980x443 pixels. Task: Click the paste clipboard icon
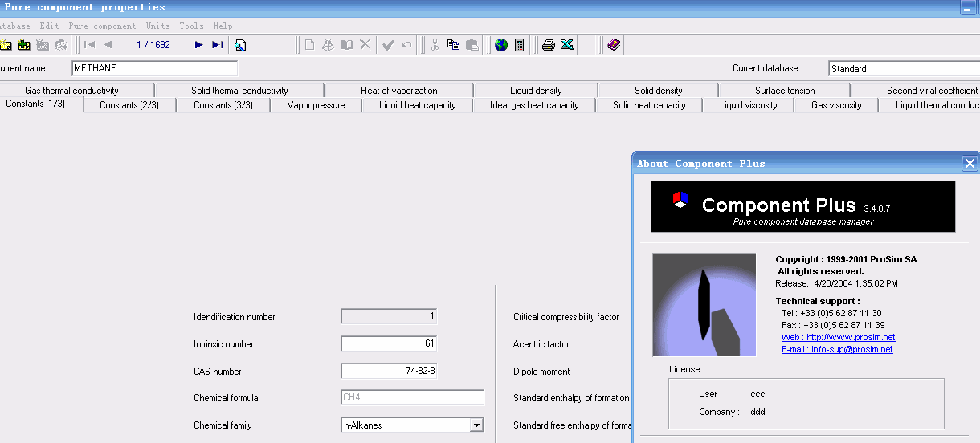click(472, 45)
